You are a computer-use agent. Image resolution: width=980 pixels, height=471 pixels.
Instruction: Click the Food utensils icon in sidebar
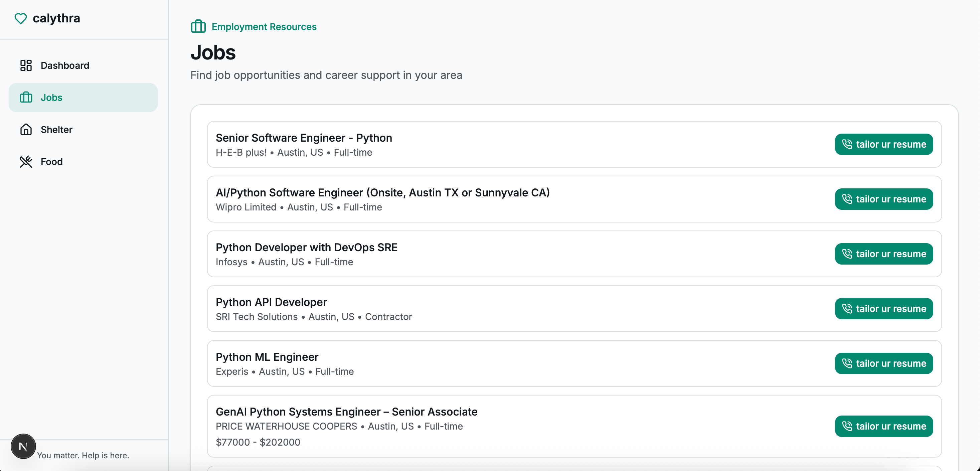[x=26, y=162]
